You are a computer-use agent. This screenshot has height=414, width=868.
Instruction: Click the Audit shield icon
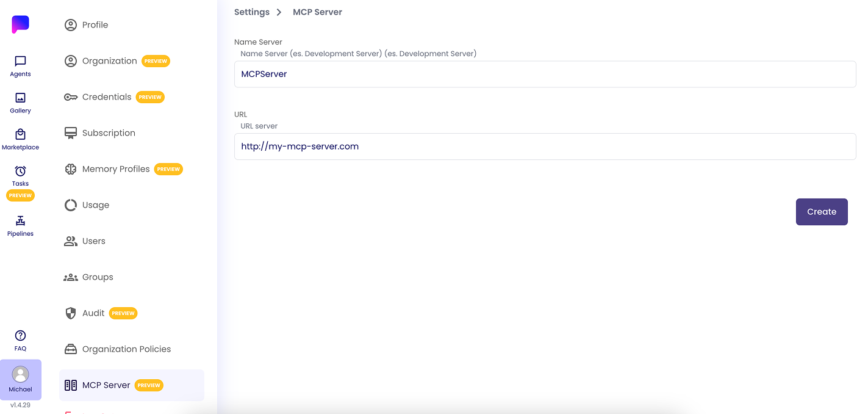tap(71, 313)
